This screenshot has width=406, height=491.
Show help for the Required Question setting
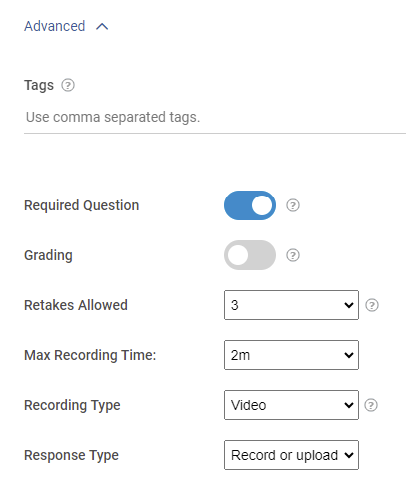point(293,205)
